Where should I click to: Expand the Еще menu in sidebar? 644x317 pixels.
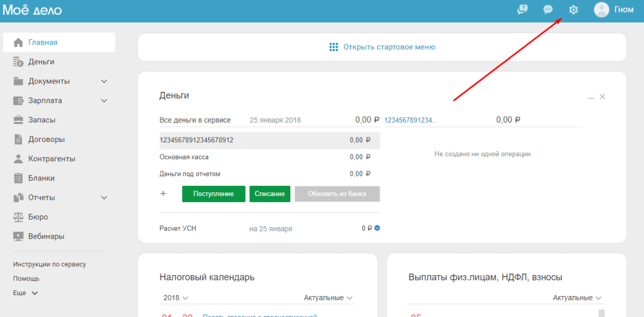(x=26, y=293)
